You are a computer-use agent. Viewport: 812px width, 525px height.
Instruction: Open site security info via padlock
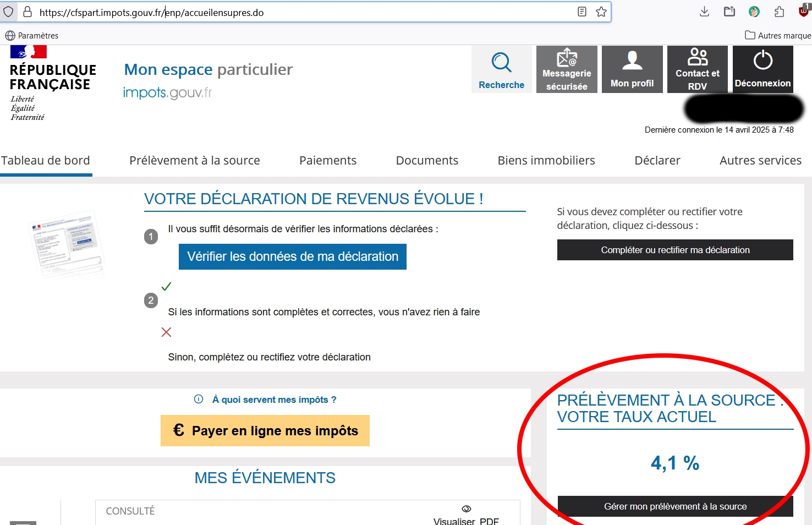(28, 11)
